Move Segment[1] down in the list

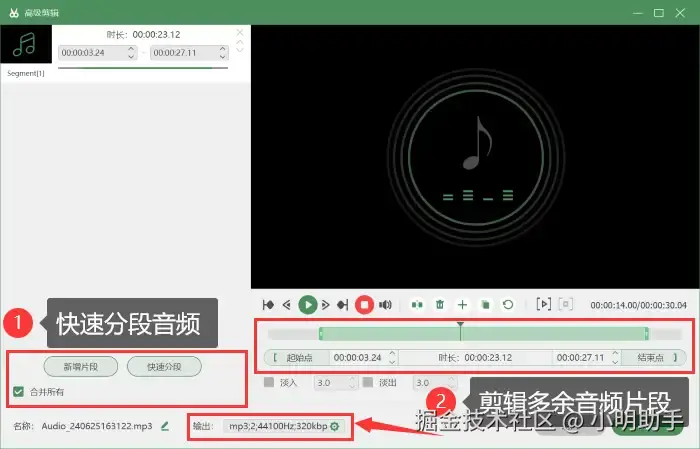click(240, 50)
